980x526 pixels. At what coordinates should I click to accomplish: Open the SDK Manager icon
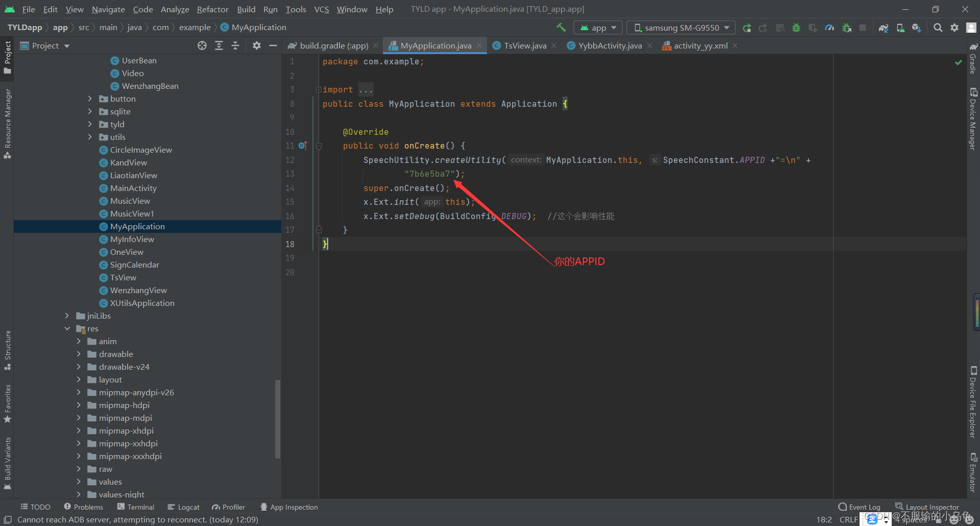917,28
